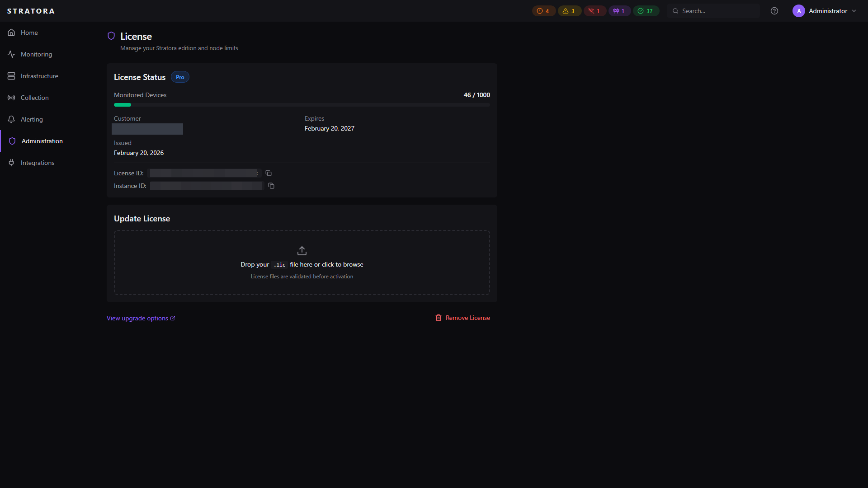Viewport: 868px width, 488px height.
Task: Open the help question mark icon
Action: (x=774, y=11)
